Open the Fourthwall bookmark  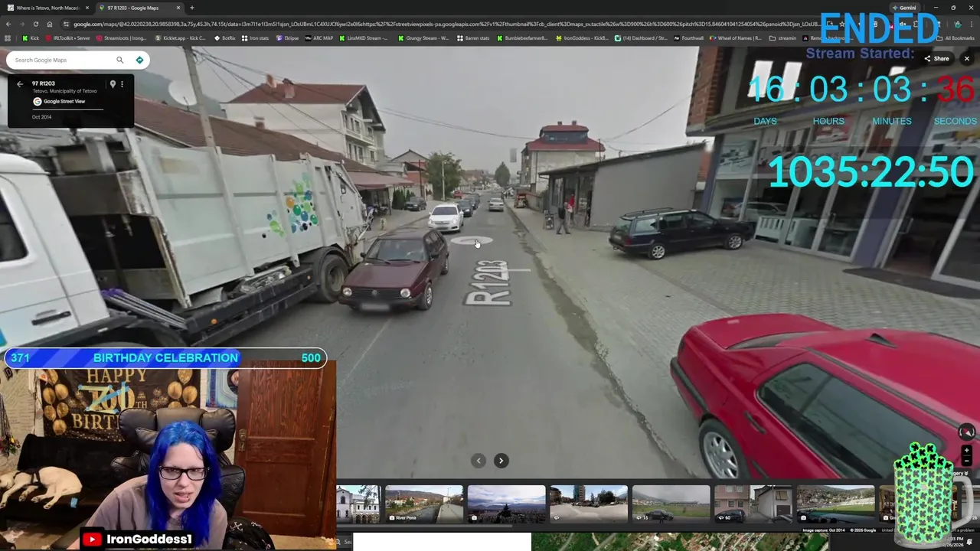tap(688, 38)
